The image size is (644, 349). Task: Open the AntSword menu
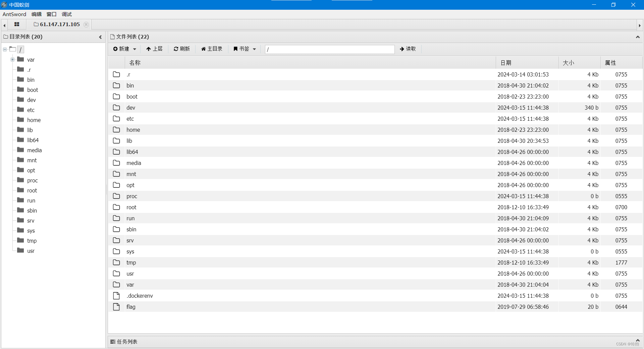coord(14,14)
